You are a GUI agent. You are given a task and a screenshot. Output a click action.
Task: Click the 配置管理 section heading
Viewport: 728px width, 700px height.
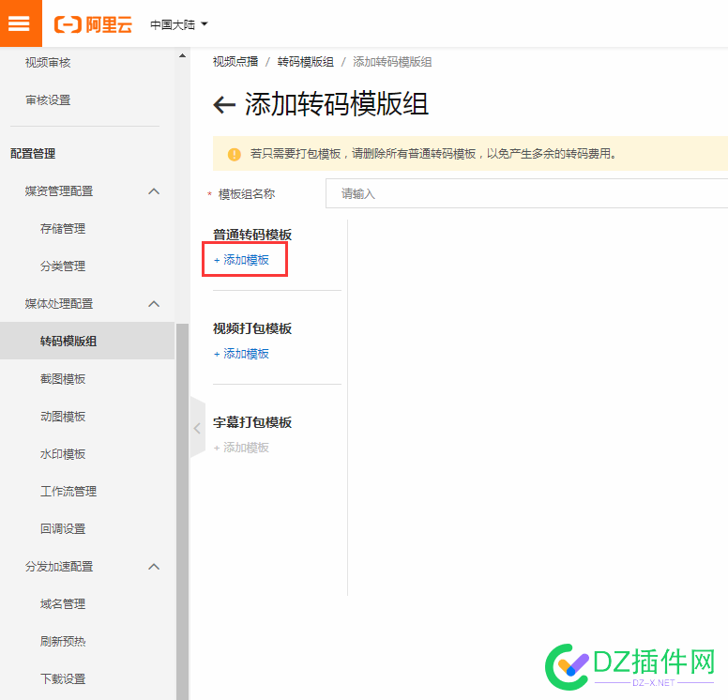(x=33, y=154)
